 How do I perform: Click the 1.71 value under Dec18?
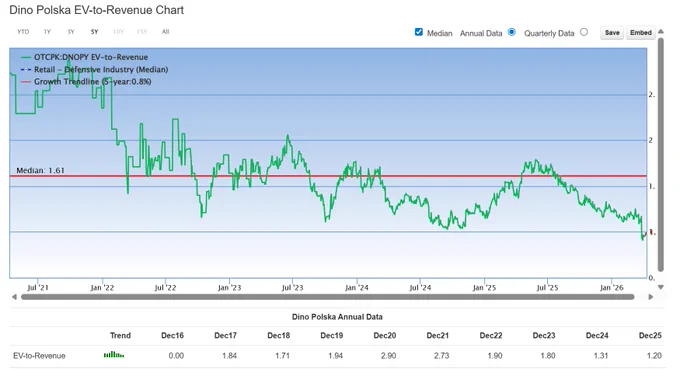tap(282, 356)
